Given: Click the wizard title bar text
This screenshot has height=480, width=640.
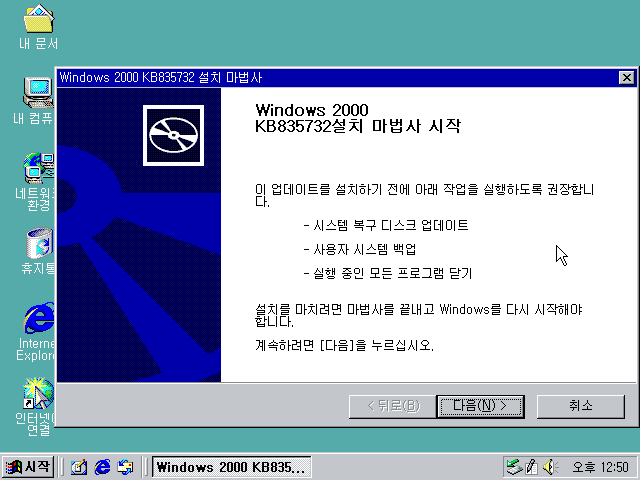Looking at the screenshot, I should click(160, 78).
